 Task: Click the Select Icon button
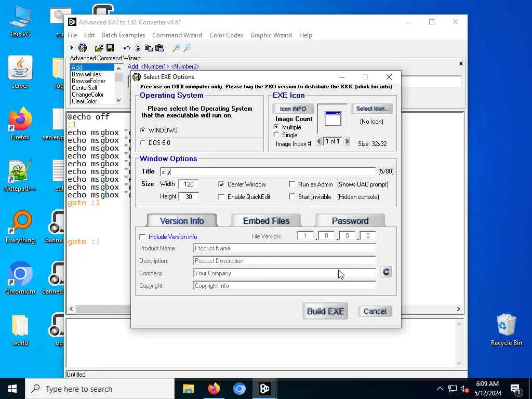coord(372,109)
